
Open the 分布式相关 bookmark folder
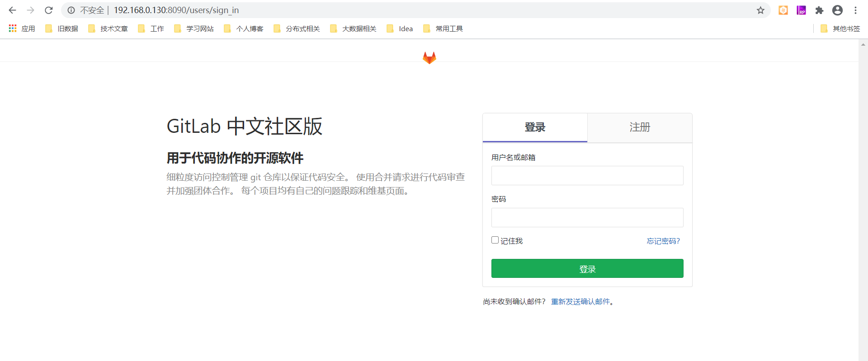(x=297, y=28)
